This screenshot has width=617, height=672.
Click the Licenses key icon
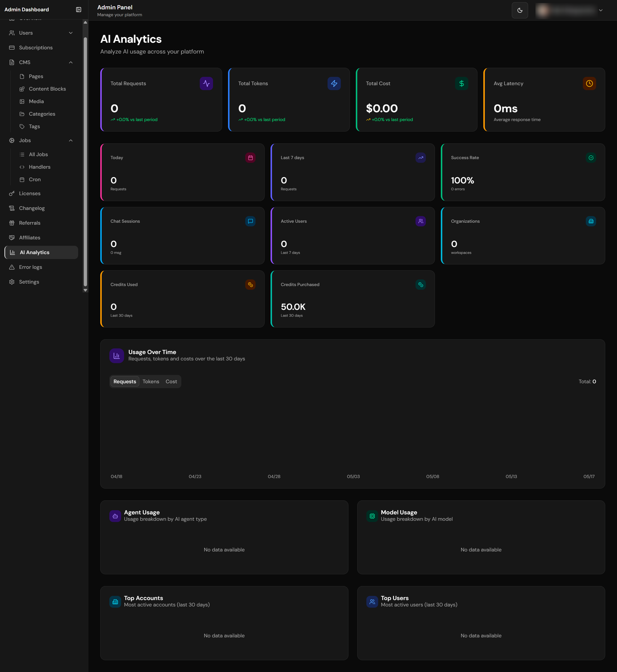(x=12, y=193)
